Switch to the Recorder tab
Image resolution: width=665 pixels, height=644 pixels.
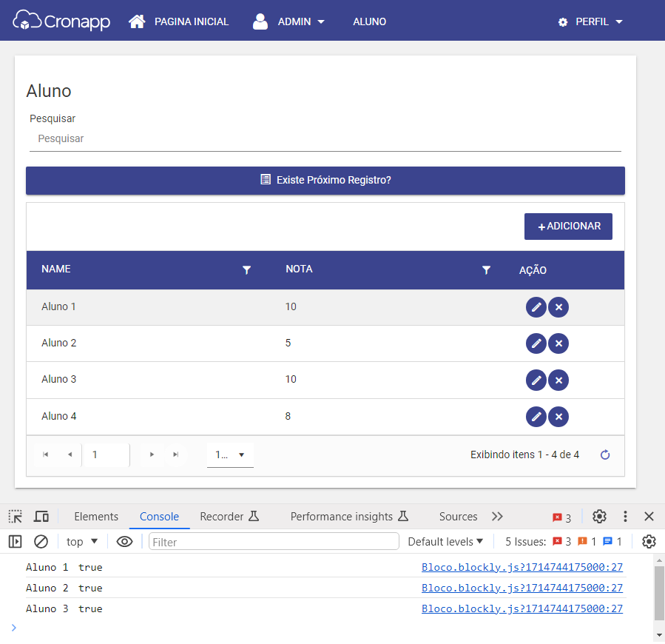click(x=229, y=517)
